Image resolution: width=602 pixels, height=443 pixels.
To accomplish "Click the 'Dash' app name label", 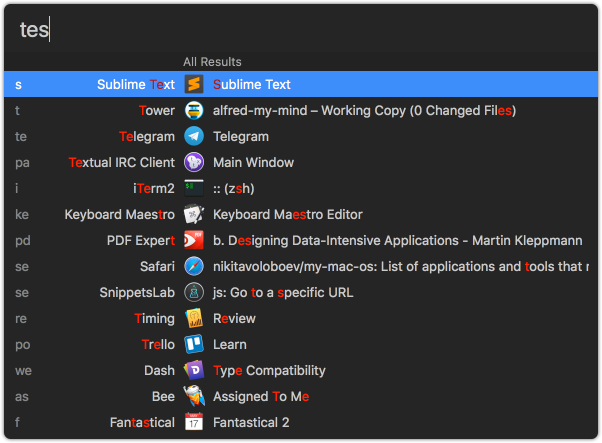I will (x=159, y=370).
